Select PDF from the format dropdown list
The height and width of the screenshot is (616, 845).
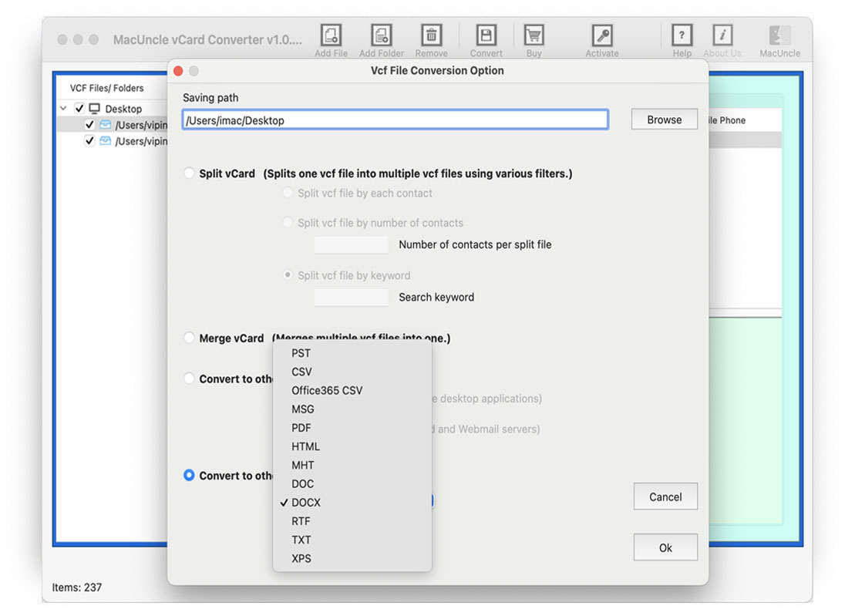tap(300, 428)
